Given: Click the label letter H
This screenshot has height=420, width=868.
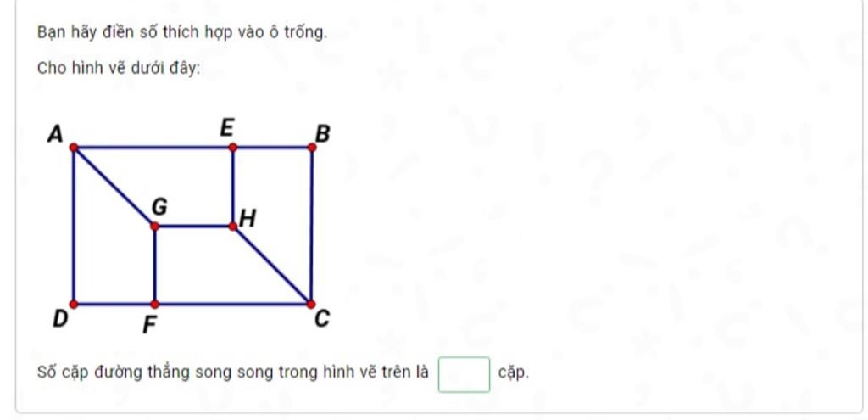Looking at the screenshot, I should (x=248, y=219).
